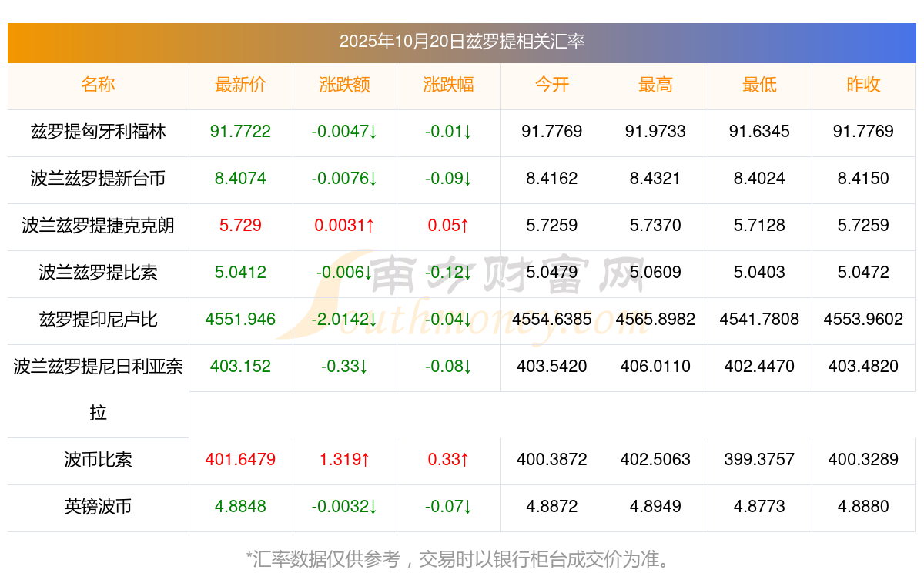Select the 名称 column header

[x=98, y=85]
